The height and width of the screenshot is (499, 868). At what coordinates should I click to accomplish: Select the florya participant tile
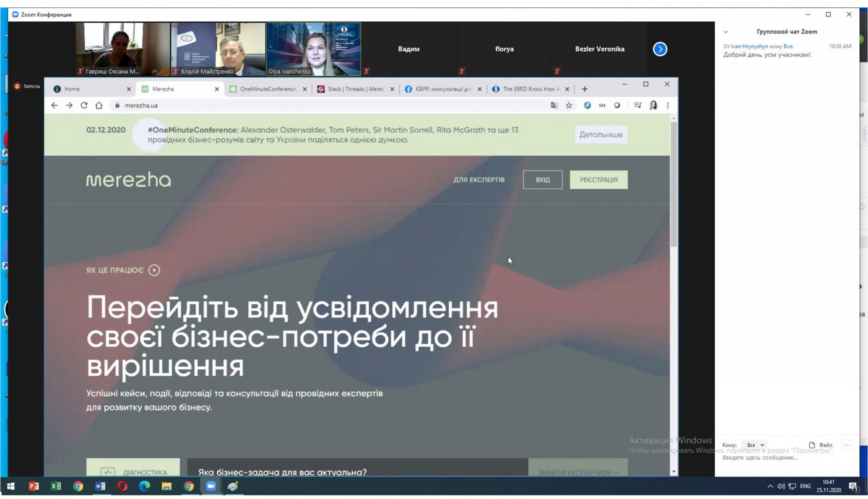click(504, 49)
